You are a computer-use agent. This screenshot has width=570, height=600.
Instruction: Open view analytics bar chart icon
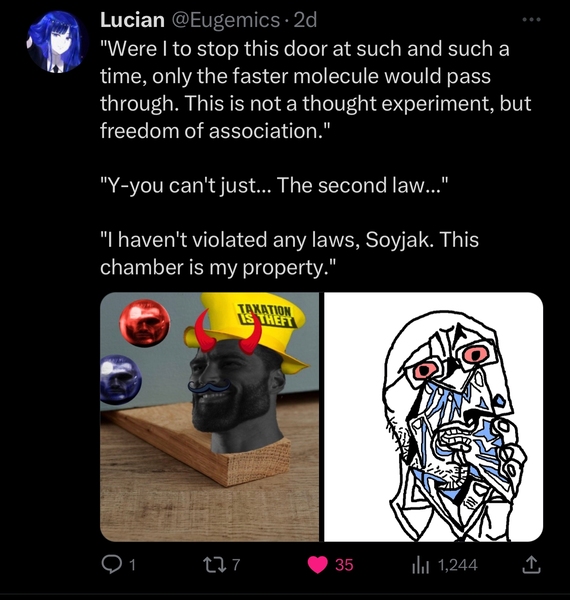coord(422,565)
